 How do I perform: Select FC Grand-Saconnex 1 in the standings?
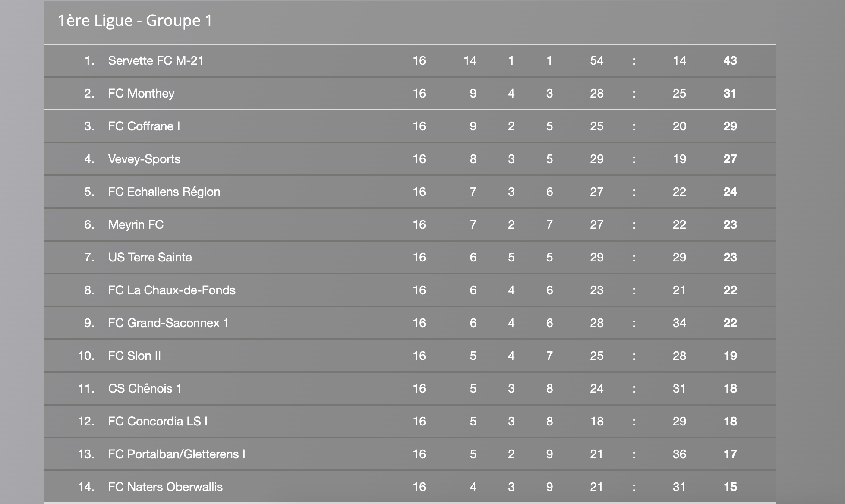click(168, 323)
